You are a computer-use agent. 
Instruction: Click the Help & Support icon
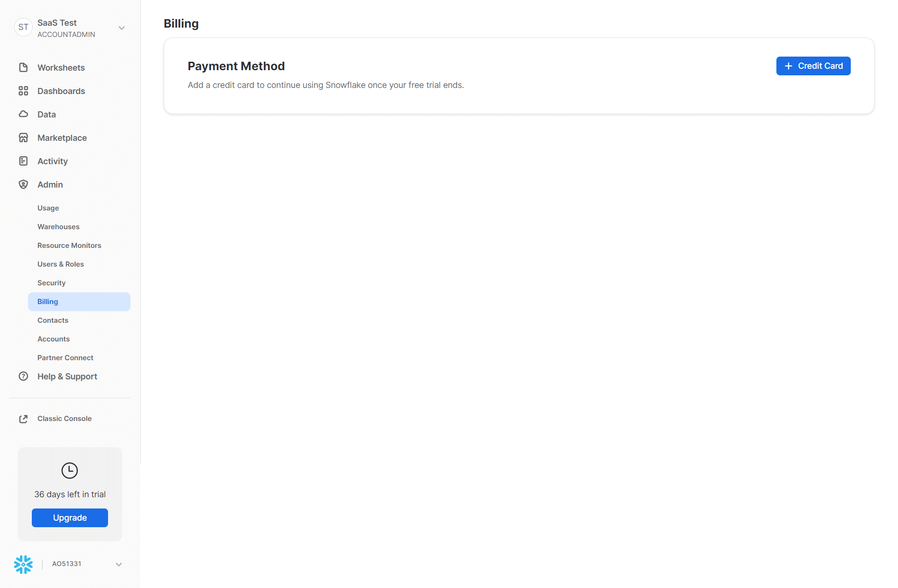(x=22, y=376)
